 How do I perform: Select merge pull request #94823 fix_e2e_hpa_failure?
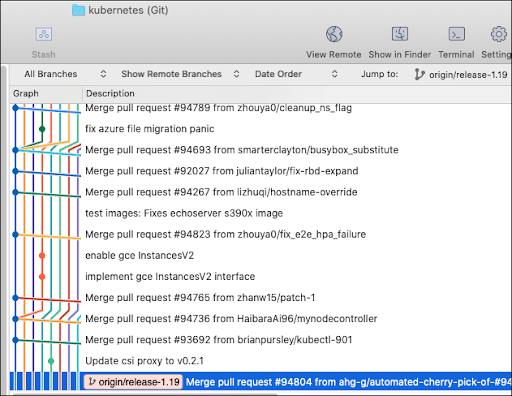[x=226, y=234]
